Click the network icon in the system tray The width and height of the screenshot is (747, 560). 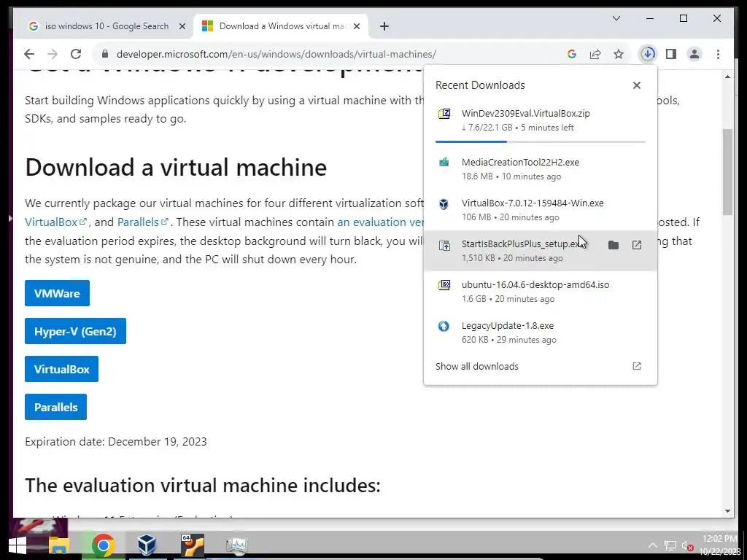[670, 545]
